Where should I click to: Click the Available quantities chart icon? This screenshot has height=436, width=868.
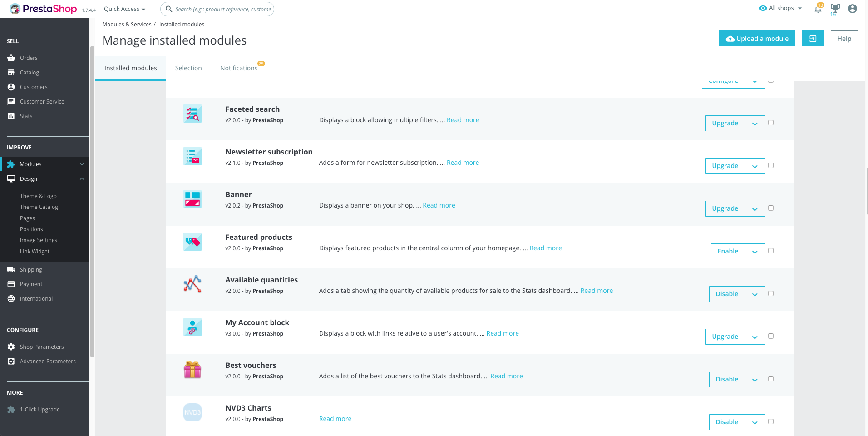click(x=192, y=284)
